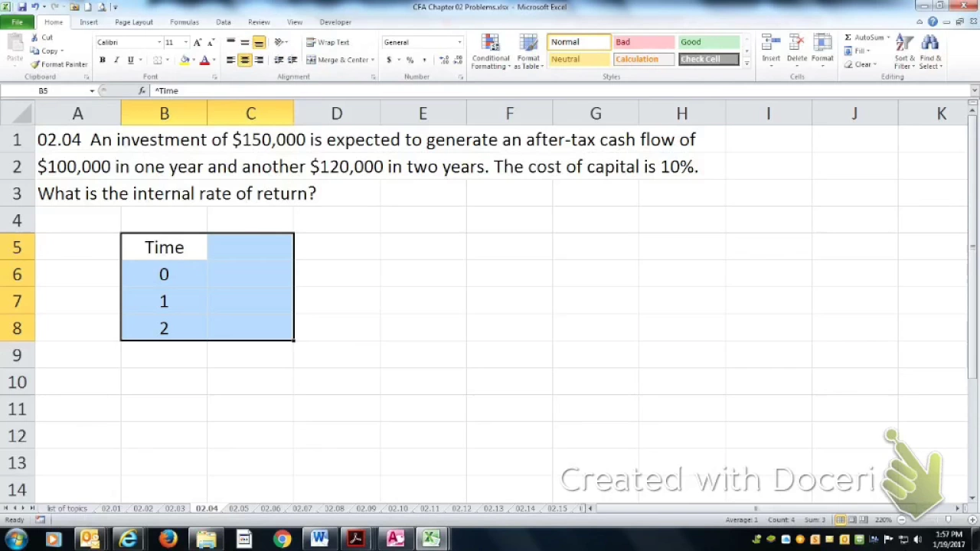Open sheet tab 02.05

coord(239,508)
